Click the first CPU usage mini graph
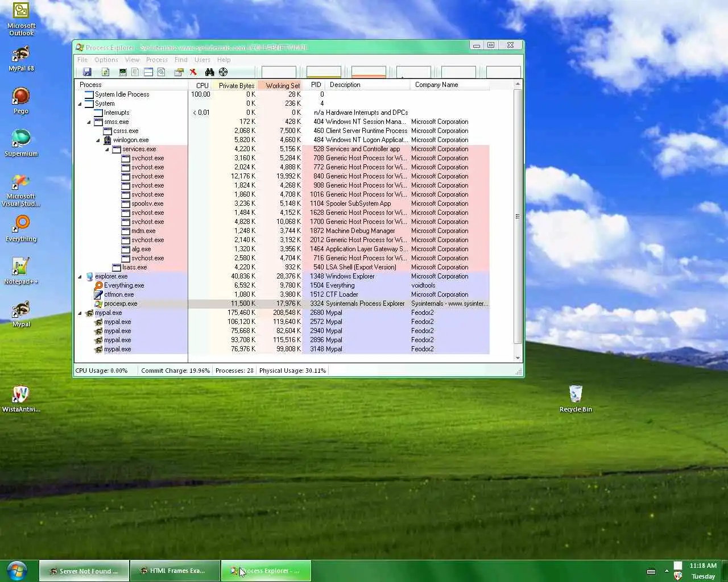This screenshot has width=728, height=582. click(279, 72)
